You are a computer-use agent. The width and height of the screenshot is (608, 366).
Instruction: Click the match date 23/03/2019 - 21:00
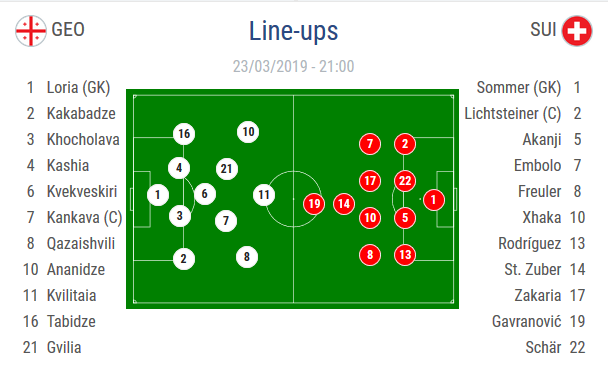tap(294, 66)
